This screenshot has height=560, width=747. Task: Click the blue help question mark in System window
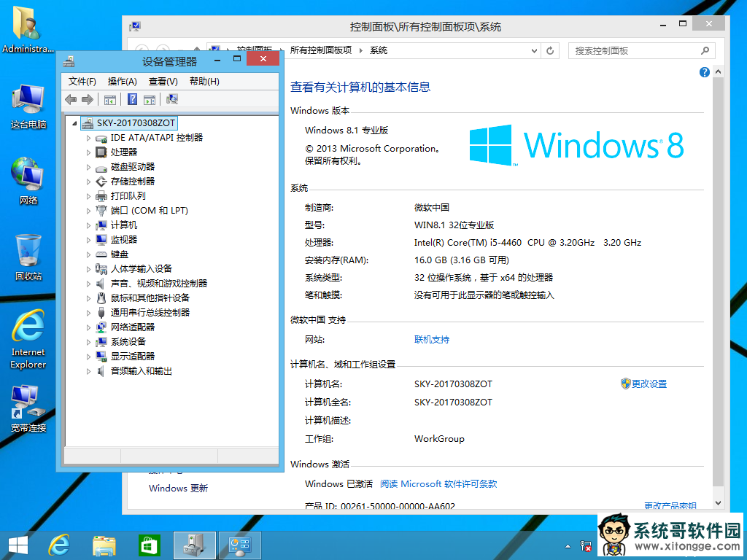704,72
